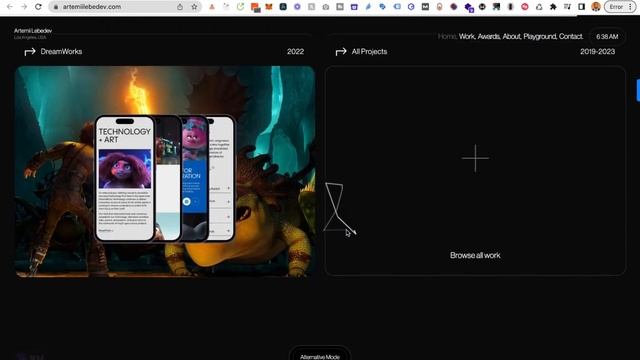
Task: Click the 2019-2023 date range label
Action: [598, 51]
